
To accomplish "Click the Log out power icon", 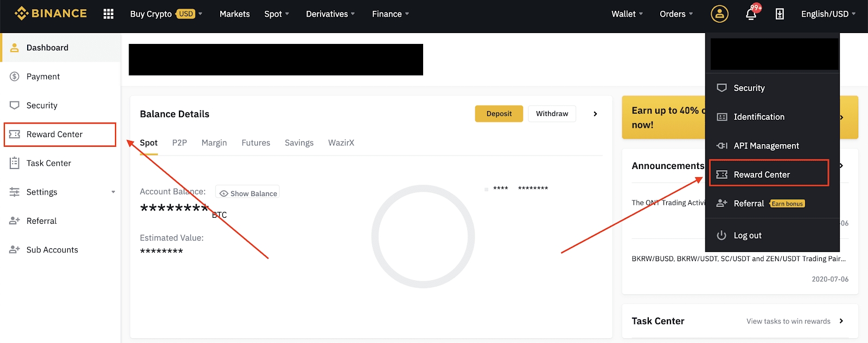I will 722,235.
